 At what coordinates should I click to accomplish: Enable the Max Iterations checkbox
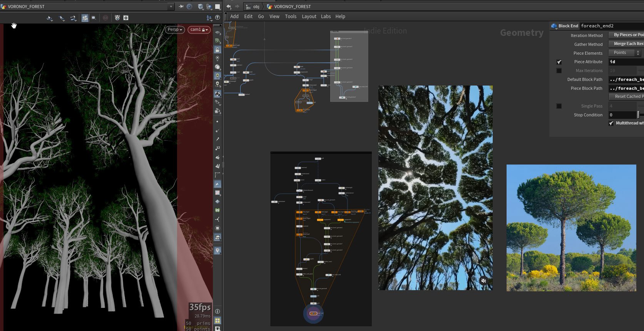click(x=559, y=71)
